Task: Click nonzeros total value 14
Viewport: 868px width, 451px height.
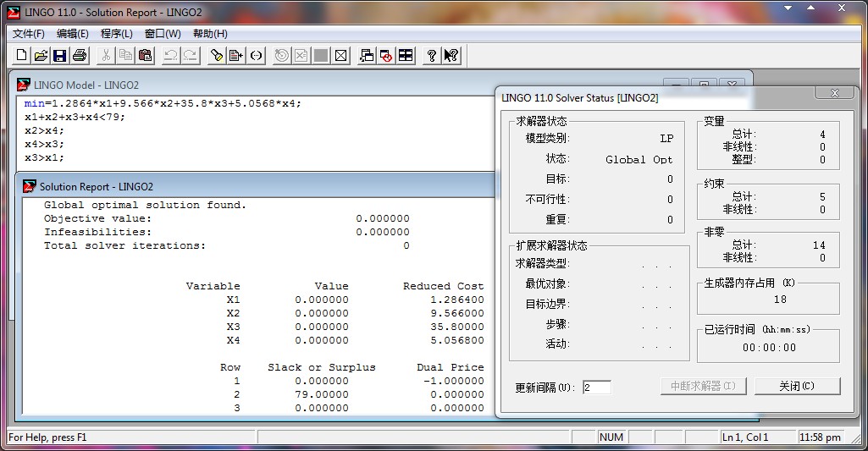Action: pyautogui.click(x=819, y=245)
